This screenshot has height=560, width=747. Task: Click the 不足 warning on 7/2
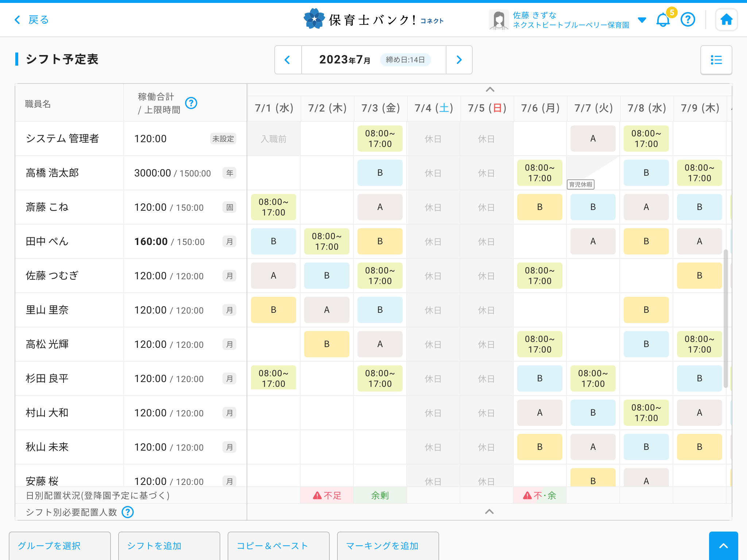click(327, 495)
